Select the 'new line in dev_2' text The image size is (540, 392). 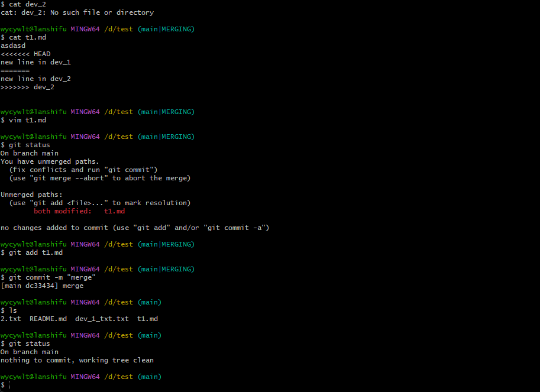point(35,79)
